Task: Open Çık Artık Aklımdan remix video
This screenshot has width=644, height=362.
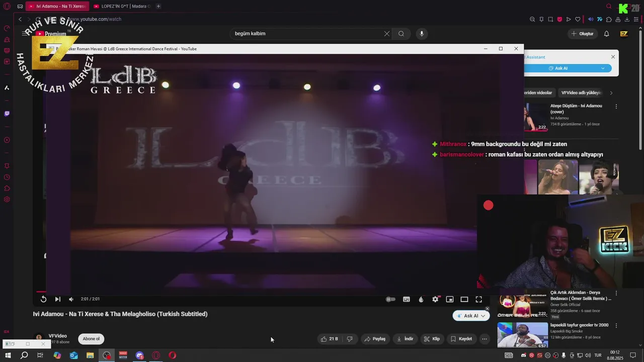Action: [581, 295]
